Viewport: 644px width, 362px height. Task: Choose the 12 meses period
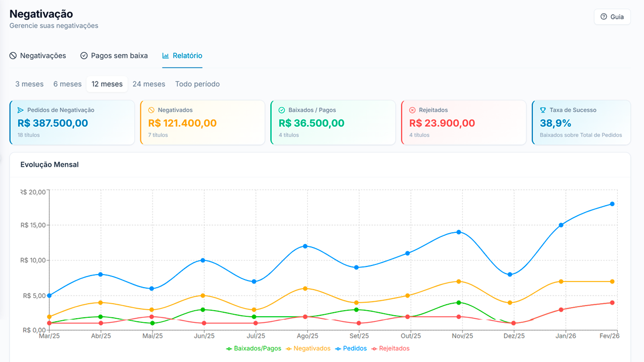coord(107,84)
